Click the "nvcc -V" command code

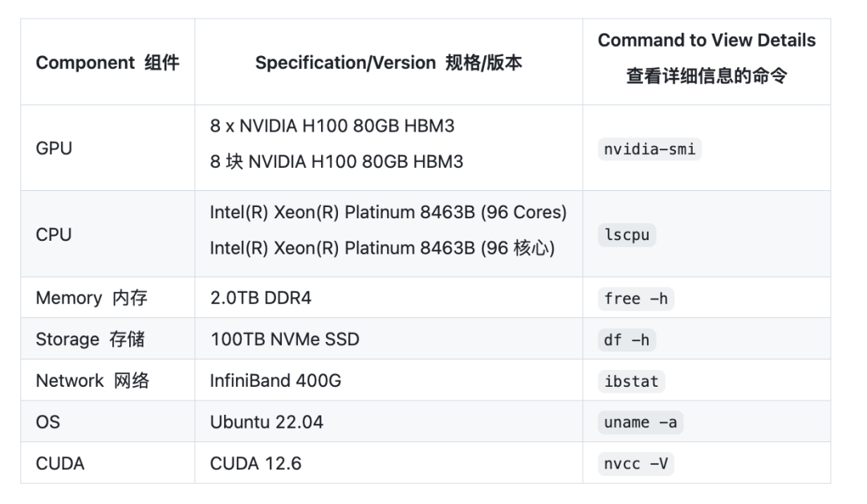pyautogui.click(x=636, y=464)
